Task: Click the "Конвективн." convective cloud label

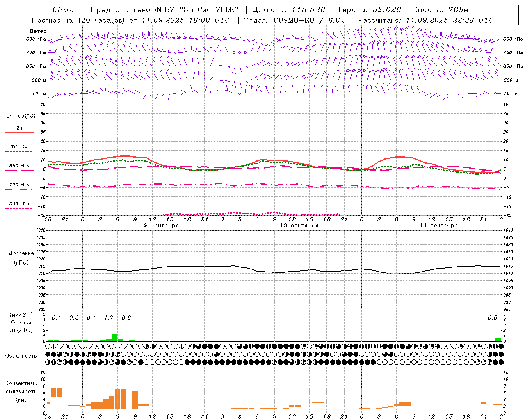Action: [21, 383]
